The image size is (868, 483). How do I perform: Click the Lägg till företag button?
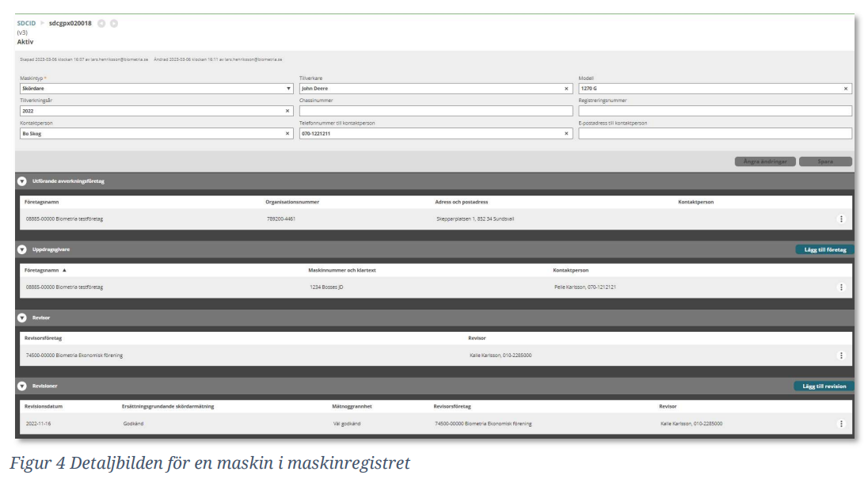click(x=824, y=249)
